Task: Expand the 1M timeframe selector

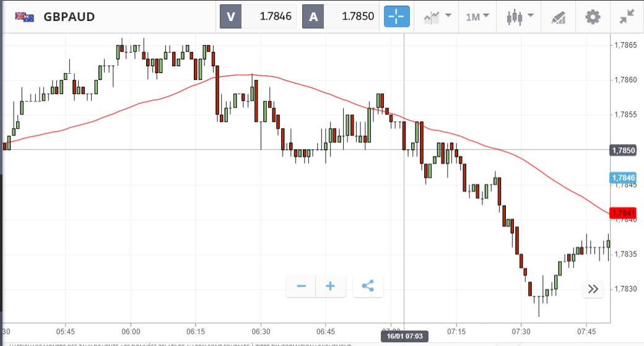Action: coord(477,17)
